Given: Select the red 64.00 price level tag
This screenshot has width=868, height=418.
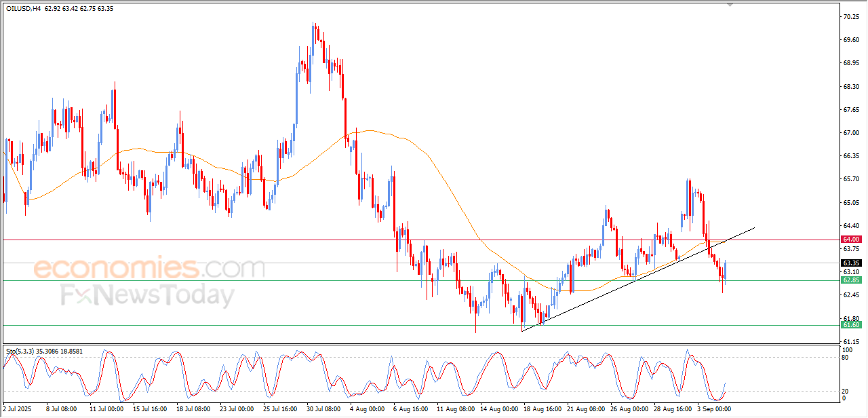Looking at the screenshot, I should (x=851, y=240).
